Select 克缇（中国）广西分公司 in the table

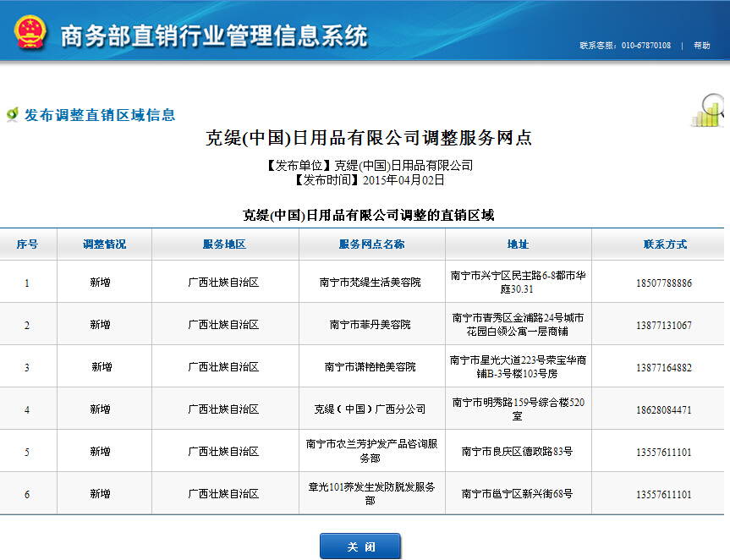pos(370,409)
